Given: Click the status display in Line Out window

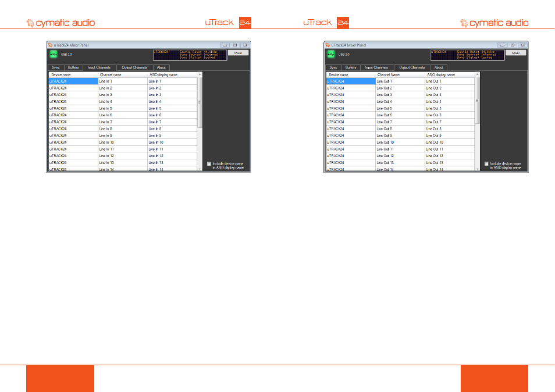Looking at the screenshot, I should coord(468,55).
